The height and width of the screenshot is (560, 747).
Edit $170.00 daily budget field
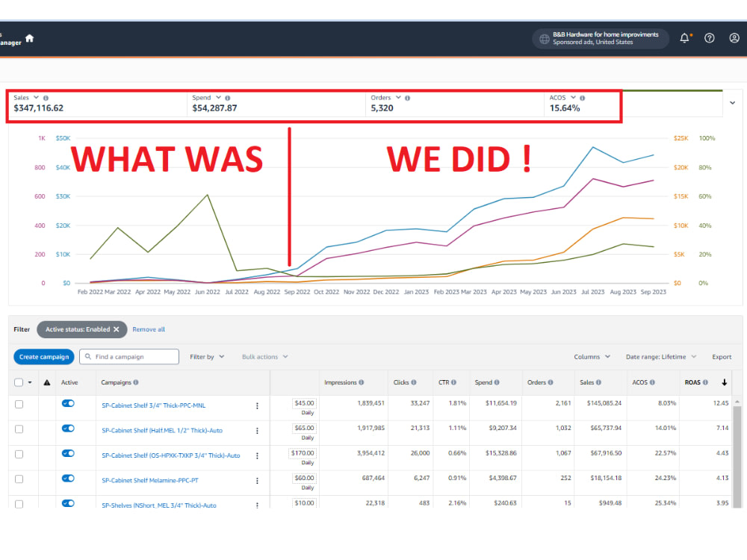(302, 453)
